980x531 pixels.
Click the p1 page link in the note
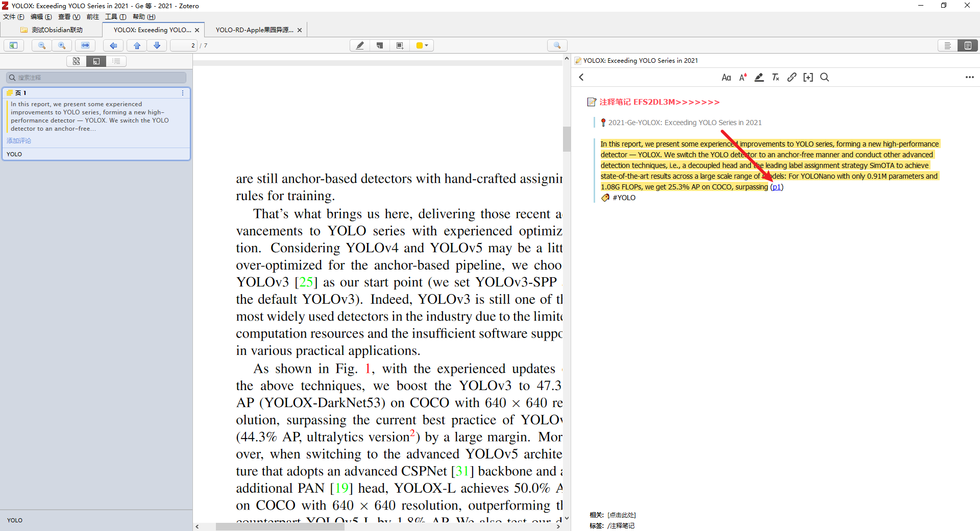776,187
